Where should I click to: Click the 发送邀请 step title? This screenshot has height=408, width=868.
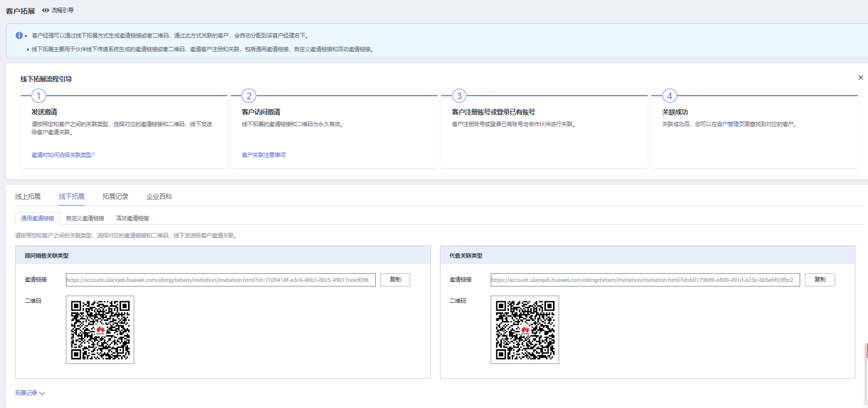(44, 112)
